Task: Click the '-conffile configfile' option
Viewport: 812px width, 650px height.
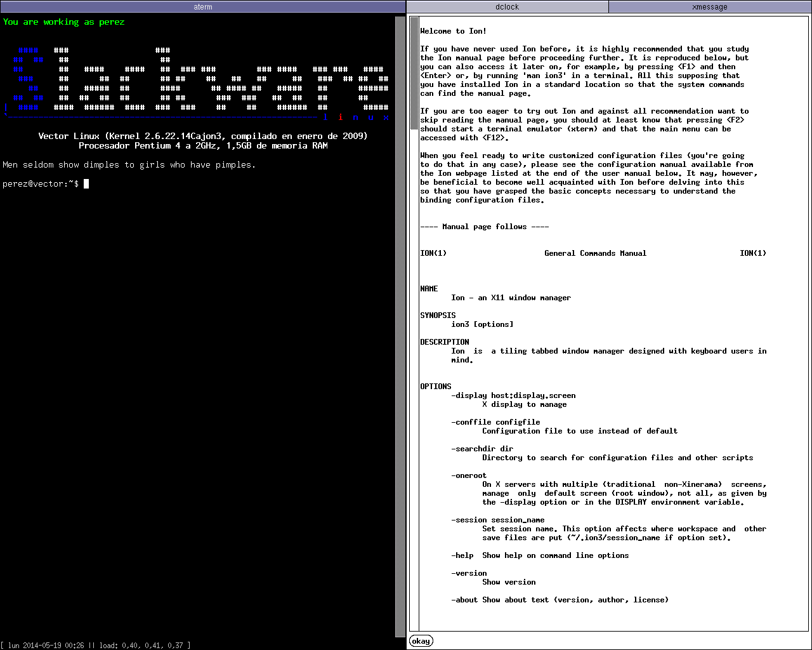Action: [496, 422]
